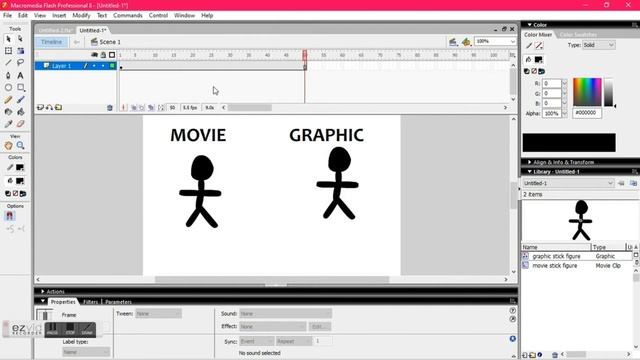Screen dimensions: 640x360
Task: Toggle Onion Skin Outlines button
Action: (142, 108)
